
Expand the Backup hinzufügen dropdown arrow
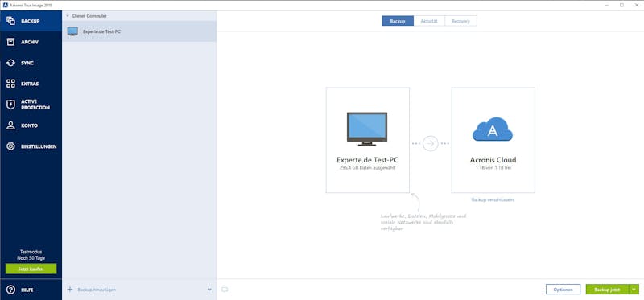[210, 290]
